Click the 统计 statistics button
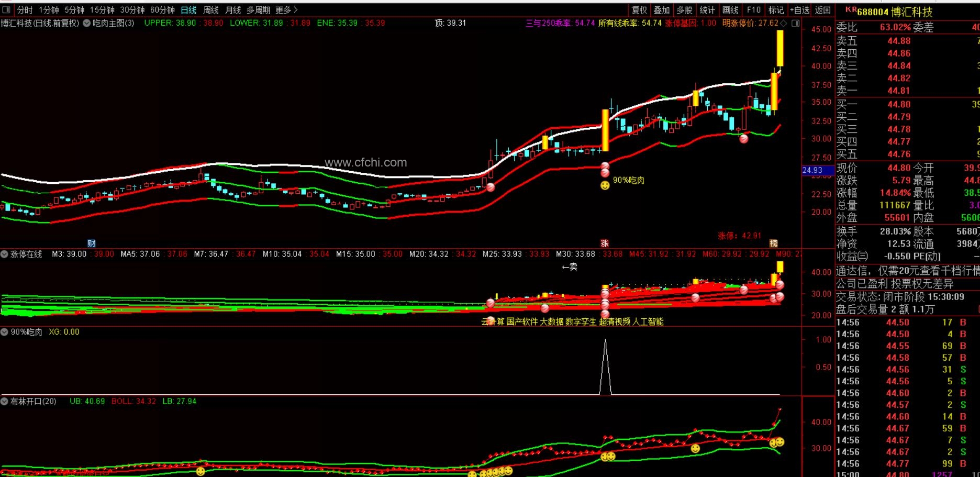 point(707,10)
